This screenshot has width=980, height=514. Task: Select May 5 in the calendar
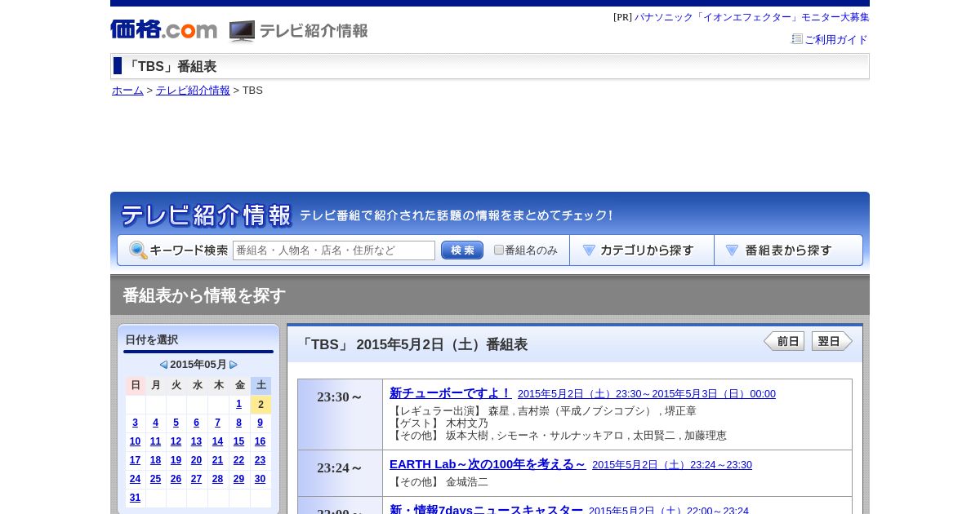(176, 423)
